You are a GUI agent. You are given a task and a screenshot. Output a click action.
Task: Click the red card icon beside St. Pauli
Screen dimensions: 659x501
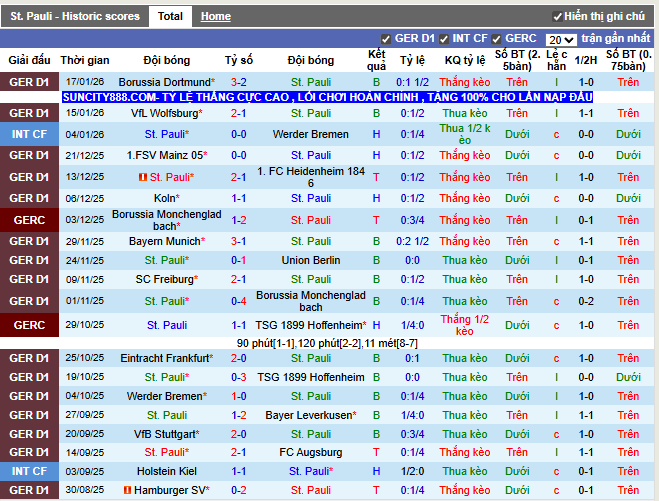coord(143,177)
